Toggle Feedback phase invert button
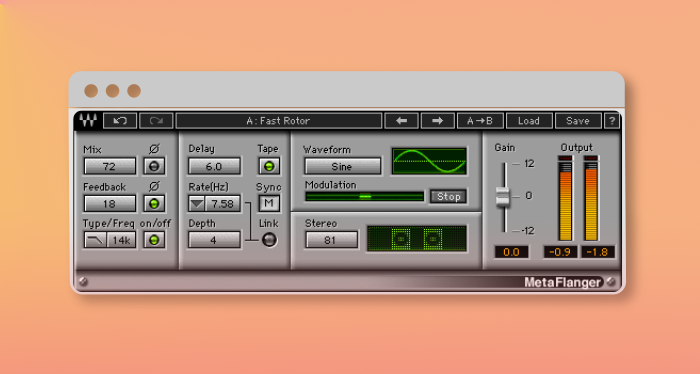Screen dimensions: 700x374 [x=154, y=204]
